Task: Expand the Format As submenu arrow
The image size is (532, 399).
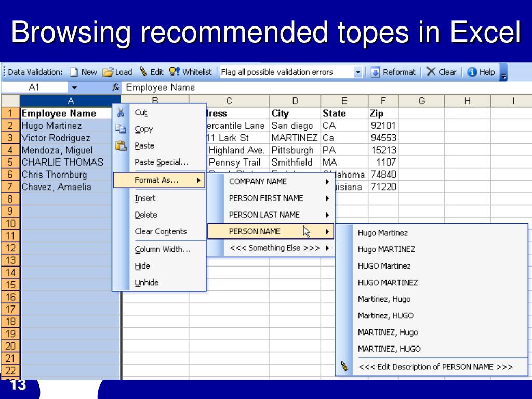Action: (198, 180)
